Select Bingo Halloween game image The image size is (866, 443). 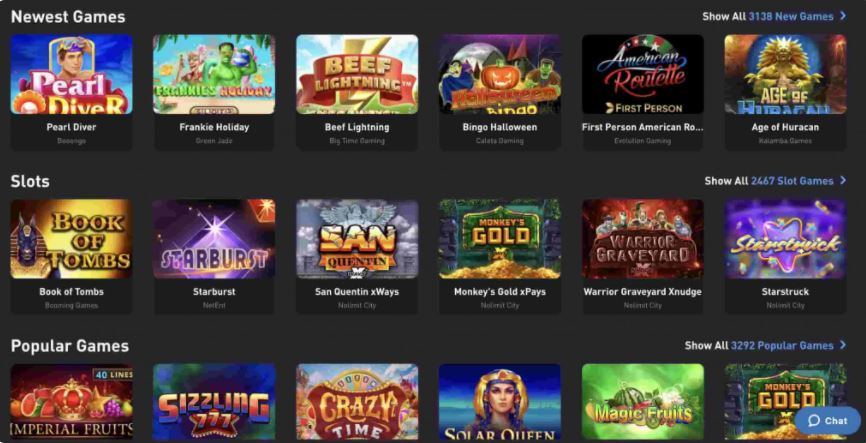tap(500, 74)
